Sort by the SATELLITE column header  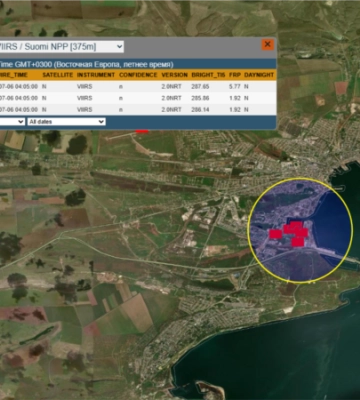(57, 75)
